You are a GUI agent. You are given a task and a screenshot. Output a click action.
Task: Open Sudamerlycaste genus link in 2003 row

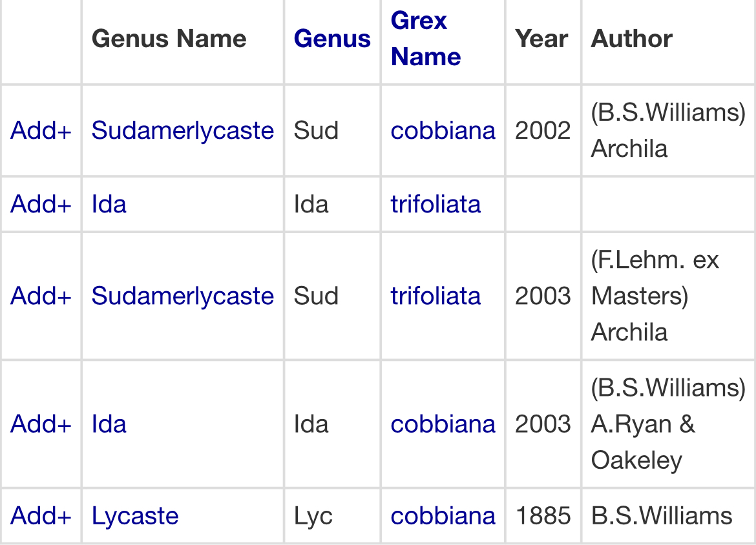coord(182,296)
